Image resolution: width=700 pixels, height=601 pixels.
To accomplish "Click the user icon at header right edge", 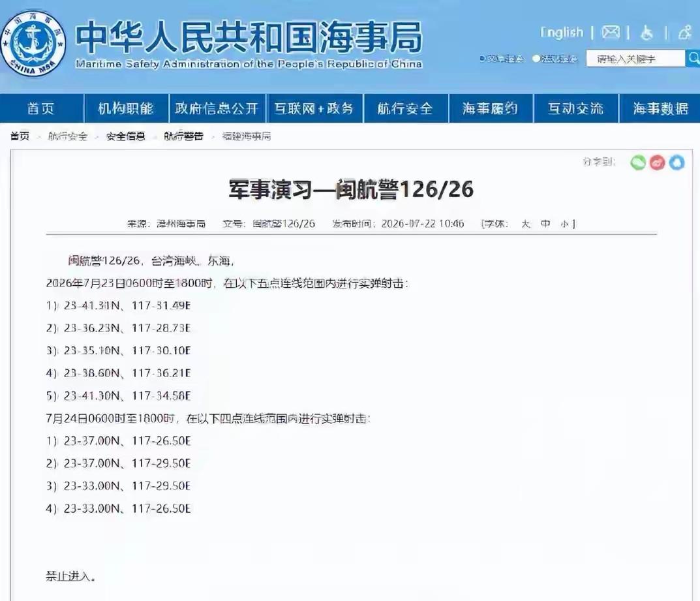I will point(685,32).
